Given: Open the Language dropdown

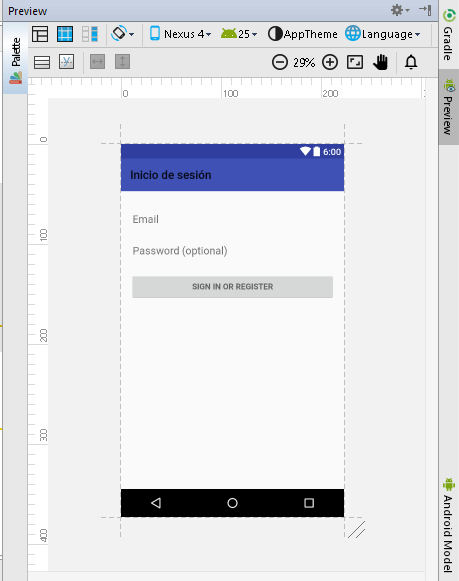Looking at the screenshot, I should (x=383, y=34).
